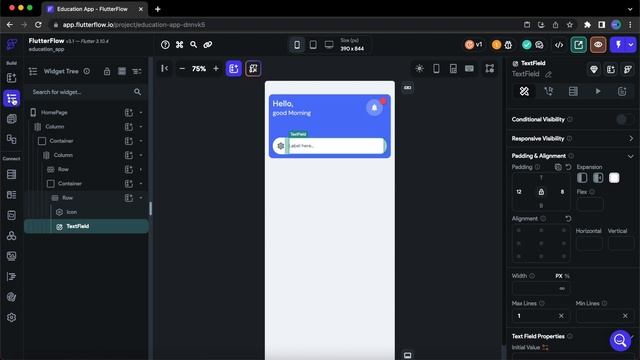Screen dimensions: 640x360
Task: Expand Responsive Visibility section
Action: point(631,138)
